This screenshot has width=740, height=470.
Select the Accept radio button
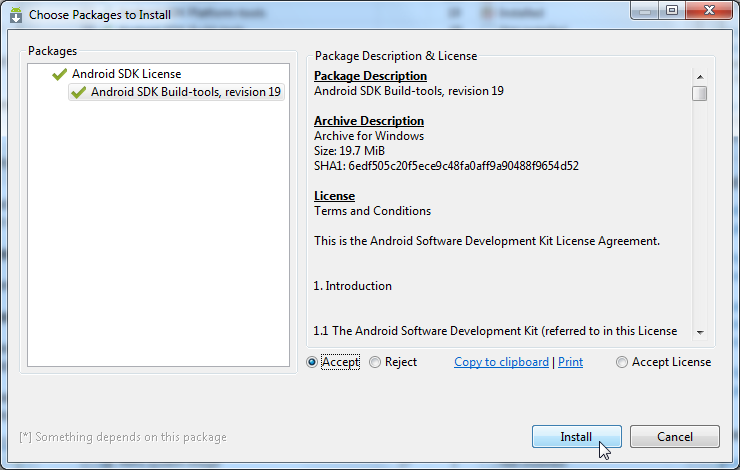313,362
